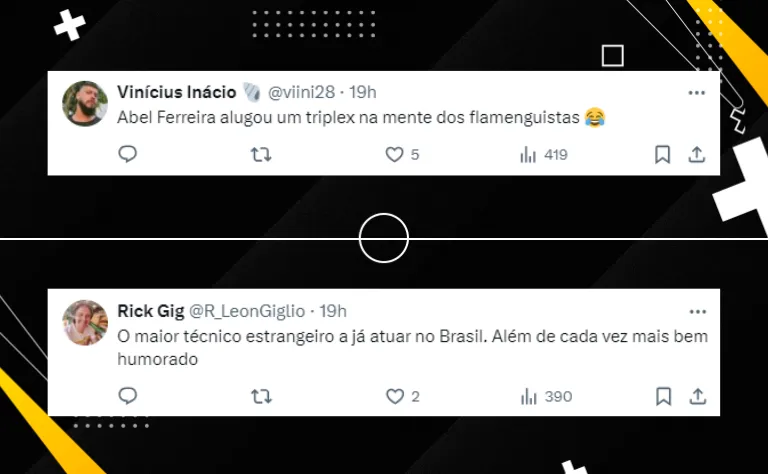
Task: Retweet Vinícius Inácio's Abel Ferreira tweet
Action: pos(261,155)
